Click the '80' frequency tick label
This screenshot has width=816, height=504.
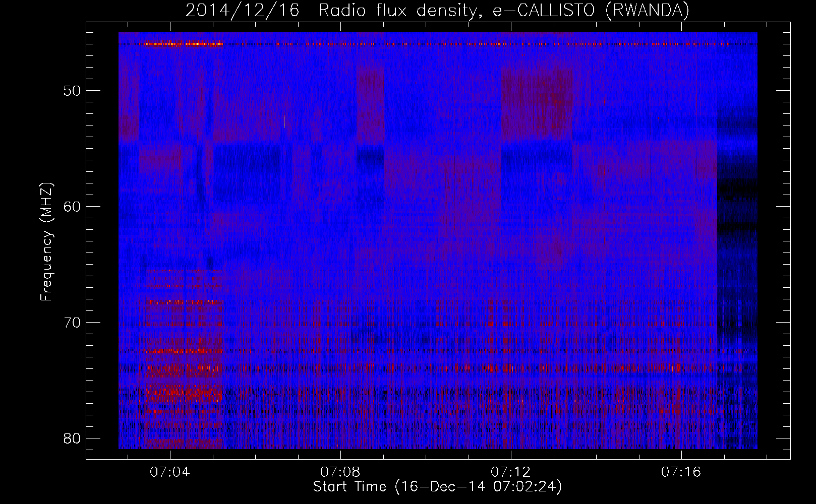[73, 438]
